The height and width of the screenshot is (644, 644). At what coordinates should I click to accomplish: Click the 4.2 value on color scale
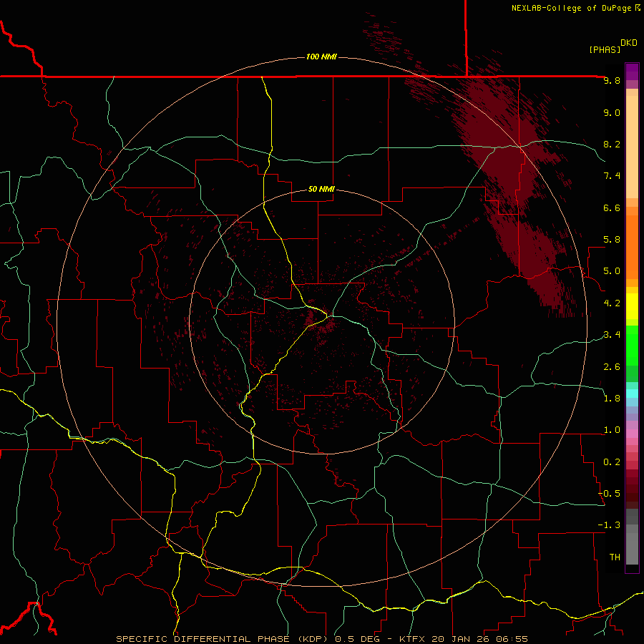(x=612, y=303)
